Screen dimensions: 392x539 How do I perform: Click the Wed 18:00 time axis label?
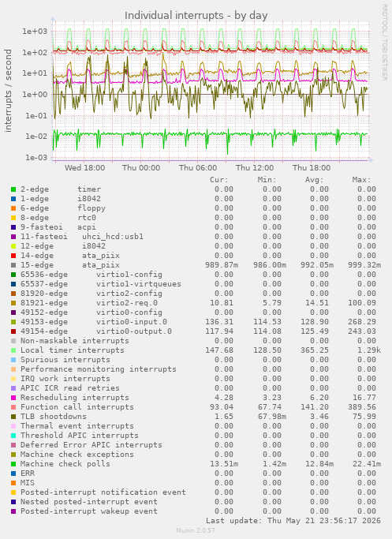click(85, 168)
